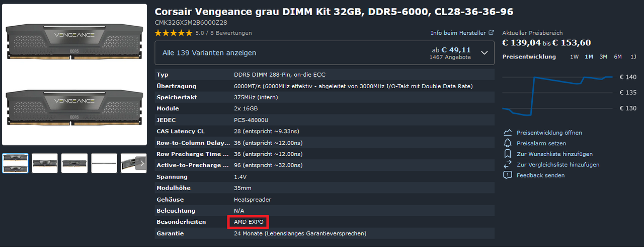Click the Modulhöhe value 35mm
644x247 pixels.
coord(243,188)
